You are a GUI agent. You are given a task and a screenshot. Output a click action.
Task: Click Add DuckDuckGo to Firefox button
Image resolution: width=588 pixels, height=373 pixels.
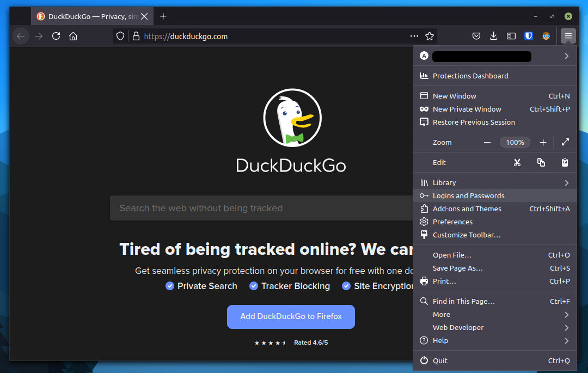[x=291, y=316]
